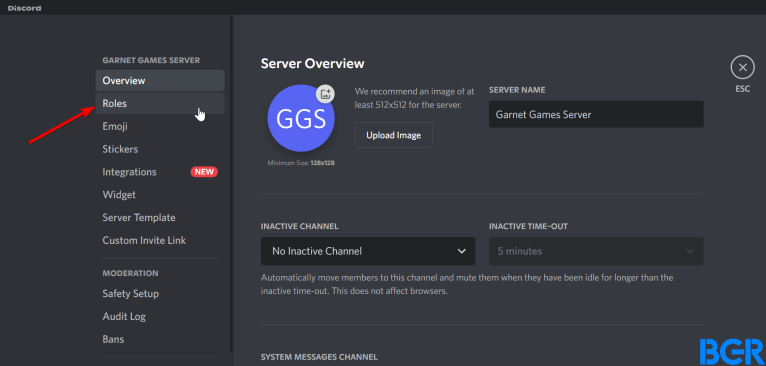Image resolution: width=766 pixels, height=366 pixels.
Task: Go to Emoji settings
Action: click(x=160, y=126)
